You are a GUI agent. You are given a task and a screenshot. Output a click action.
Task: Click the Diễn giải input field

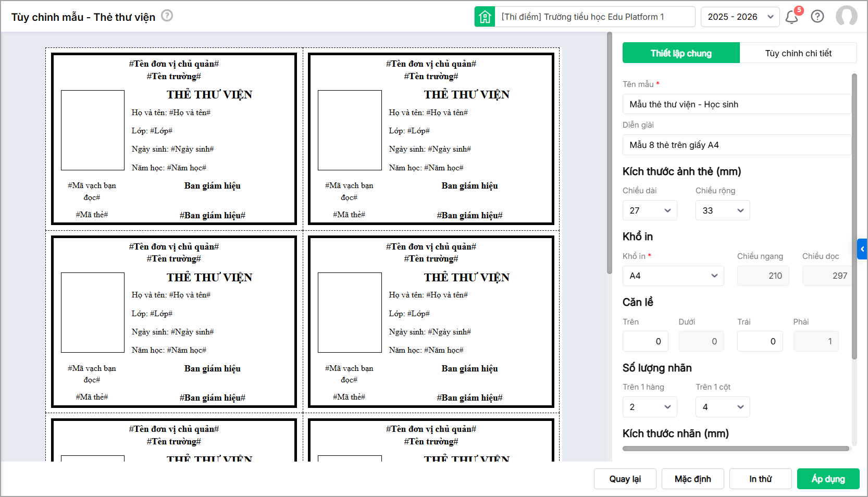tap(737, 145)
